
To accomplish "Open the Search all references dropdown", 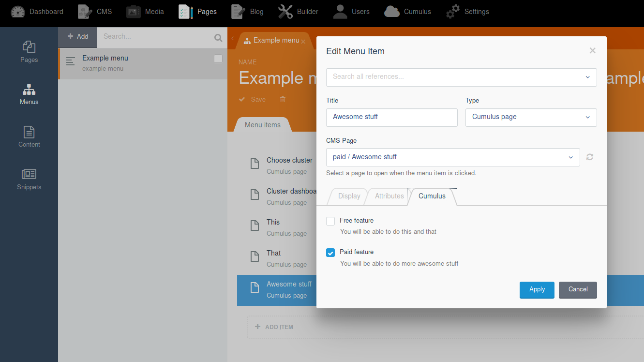I will coord(462,77).
